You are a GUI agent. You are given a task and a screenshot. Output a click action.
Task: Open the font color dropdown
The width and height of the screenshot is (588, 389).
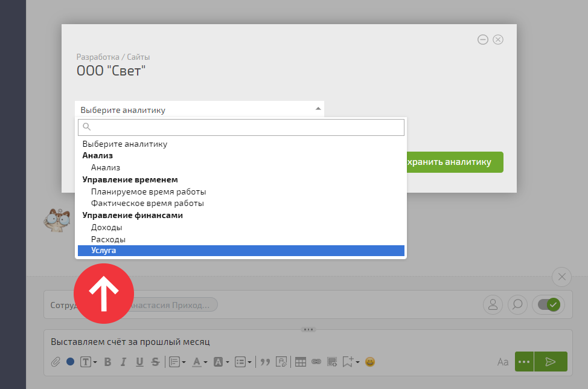tap(199, 362)
